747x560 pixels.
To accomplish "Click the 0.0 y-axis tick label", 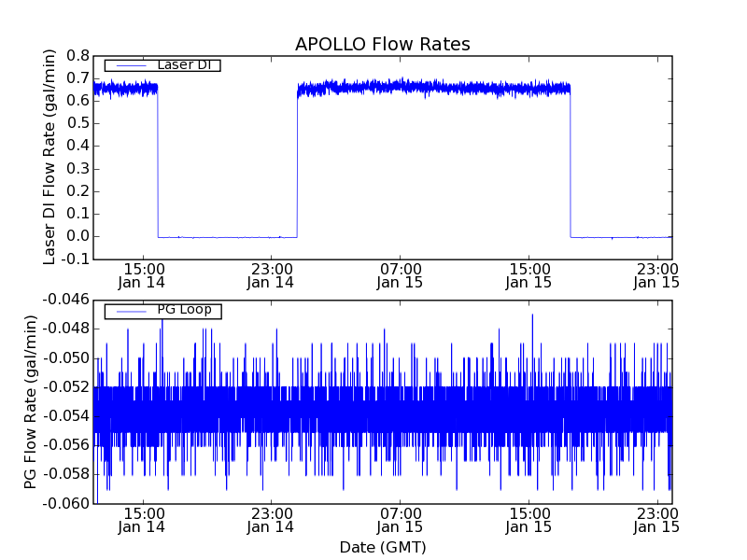I will tap(78, 236).
